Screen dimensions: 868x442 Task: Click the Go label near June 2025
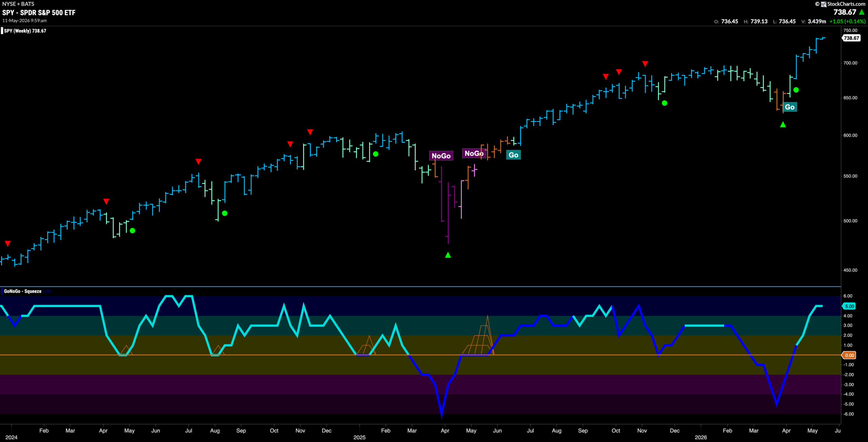tap(513, 155)
